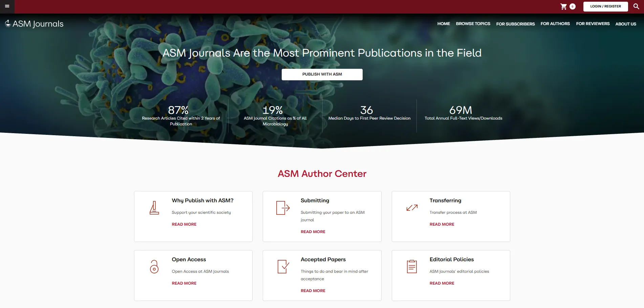
Task: Click the Why Publish with ASM? heading
Action: tap(202, 201)
